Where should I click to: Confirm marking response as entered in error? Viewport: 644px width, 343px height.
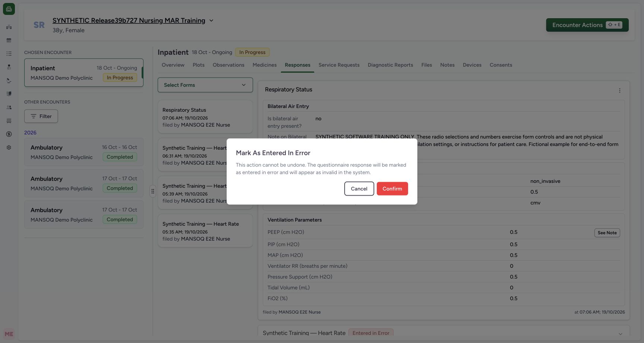point(392,189)
